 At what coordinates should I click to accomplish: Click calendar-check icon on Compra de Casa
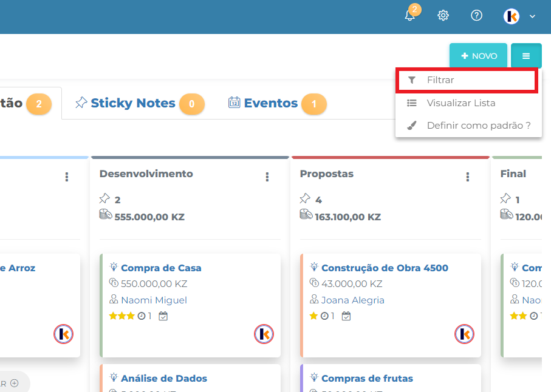click(x=163, y=316)
